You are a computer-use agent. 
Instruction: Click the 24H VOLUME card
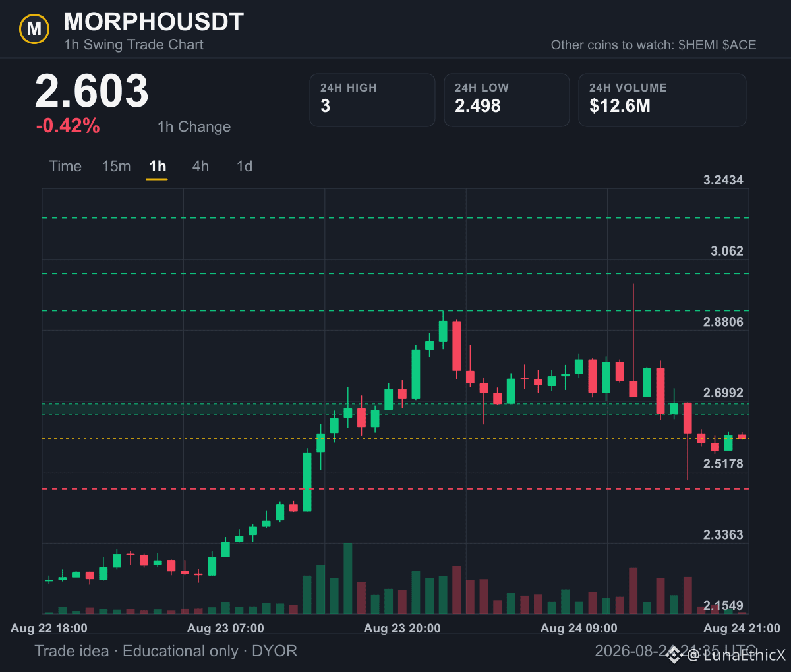pos(662,100)
